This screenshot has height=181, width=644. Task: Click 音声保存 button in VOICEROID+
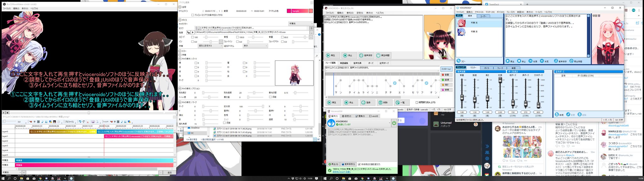(x=366, y=55)
